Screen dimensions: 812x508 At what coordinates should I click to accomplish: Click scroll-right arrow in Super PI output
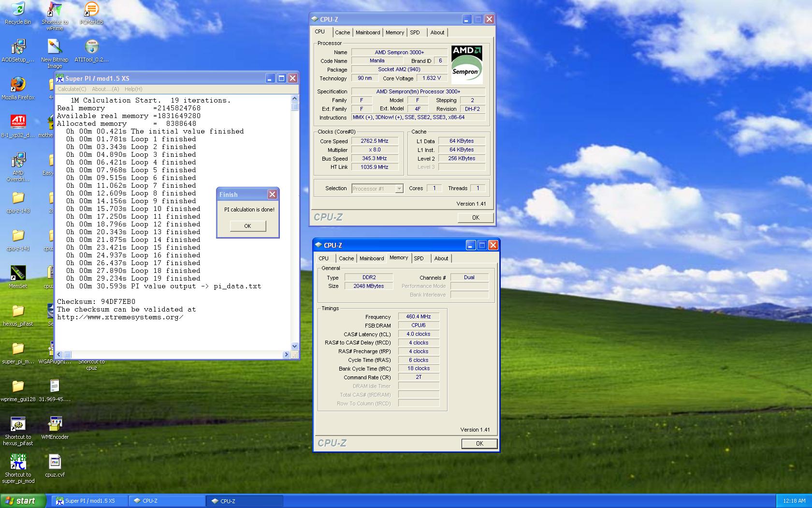[287, 355]
